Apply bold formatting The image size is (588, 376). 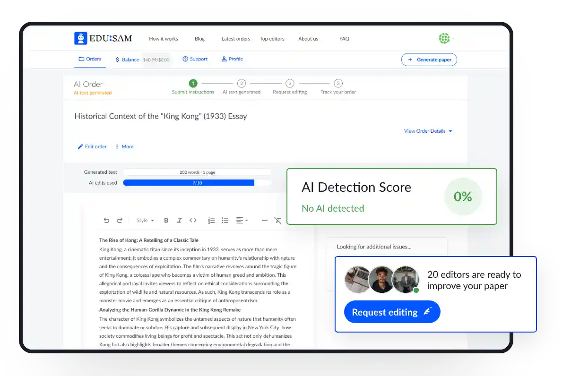click(x=166, y=220)
